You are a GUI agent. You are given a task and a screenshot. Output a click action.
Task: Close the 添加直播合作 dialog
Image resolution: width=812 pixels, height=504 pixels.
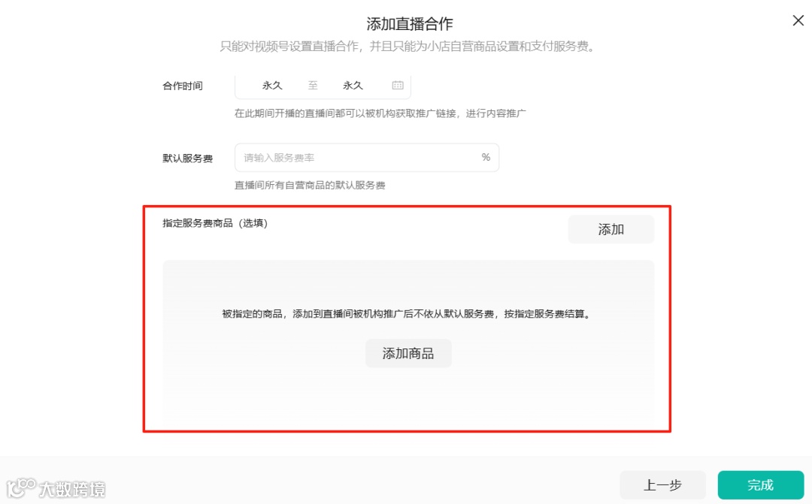(x=798, y=21)
